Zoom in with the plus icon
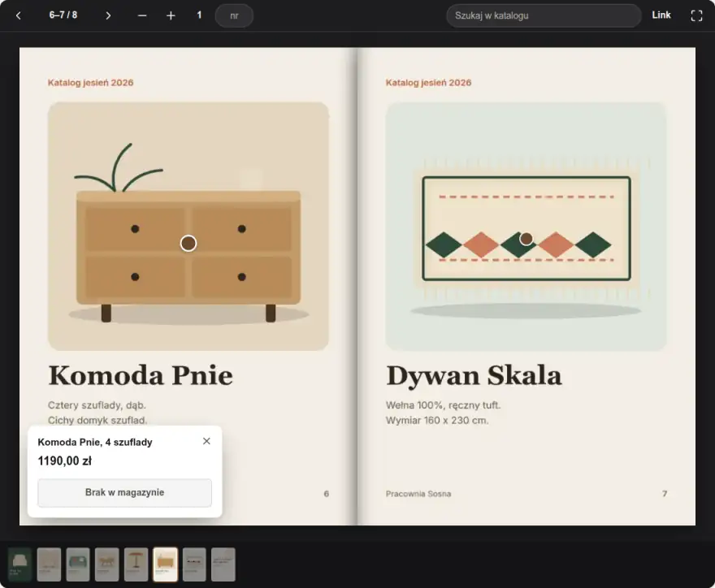Viewport: 715px width, 588px height. [171, 15]
